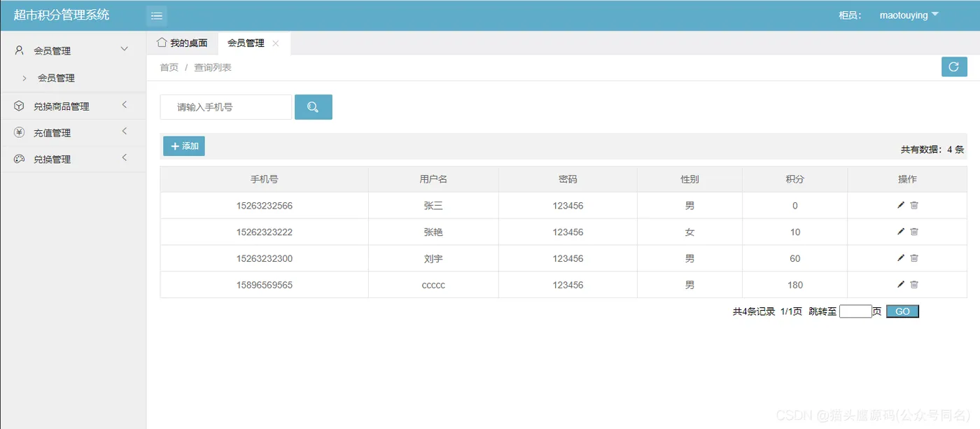Image resolution: width=980 pixels, height=429 pixels.
Task: Focus the 请输入手机号 search field
Action: tap(226, 107)
